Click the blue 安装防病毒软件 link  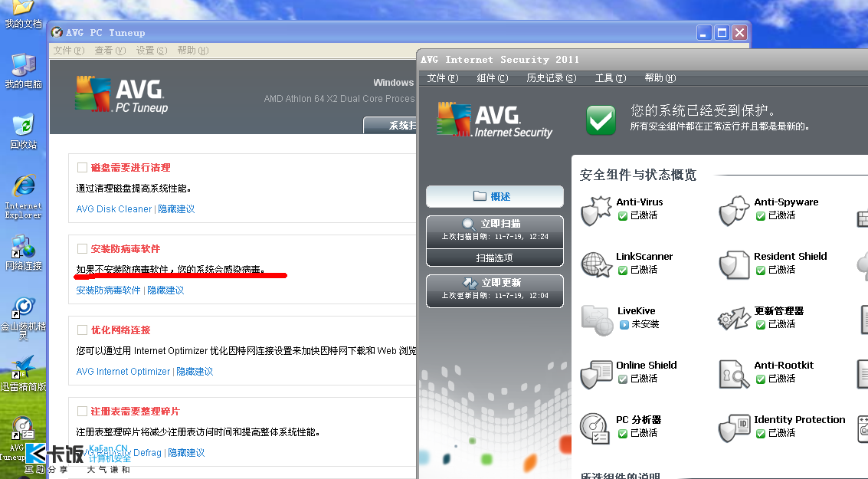(x=109, y=290)
